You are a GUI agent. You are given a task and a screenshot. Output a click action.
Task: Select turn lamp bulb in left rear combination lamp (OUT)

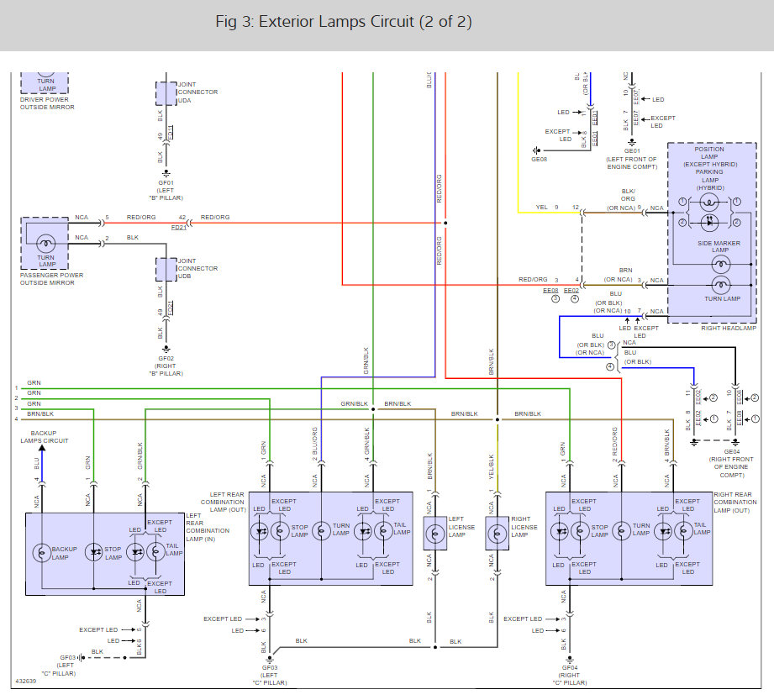coord(321,531)
